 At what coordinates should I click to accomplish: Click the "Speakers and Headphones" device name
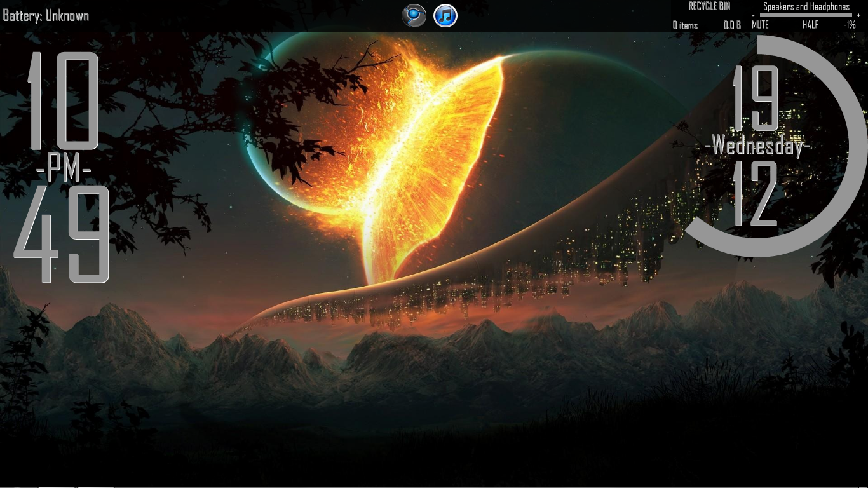[806, 7]
